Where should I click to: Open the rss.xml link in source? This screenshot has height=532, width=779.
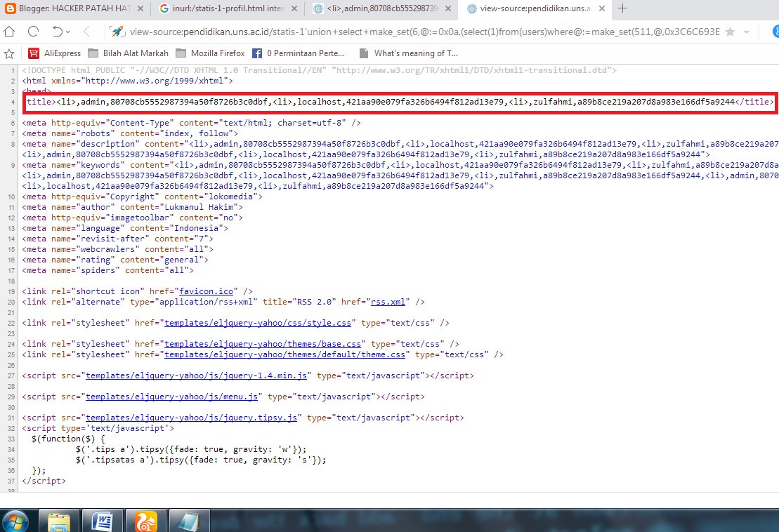pyautogui.click(x=388, y=302)
